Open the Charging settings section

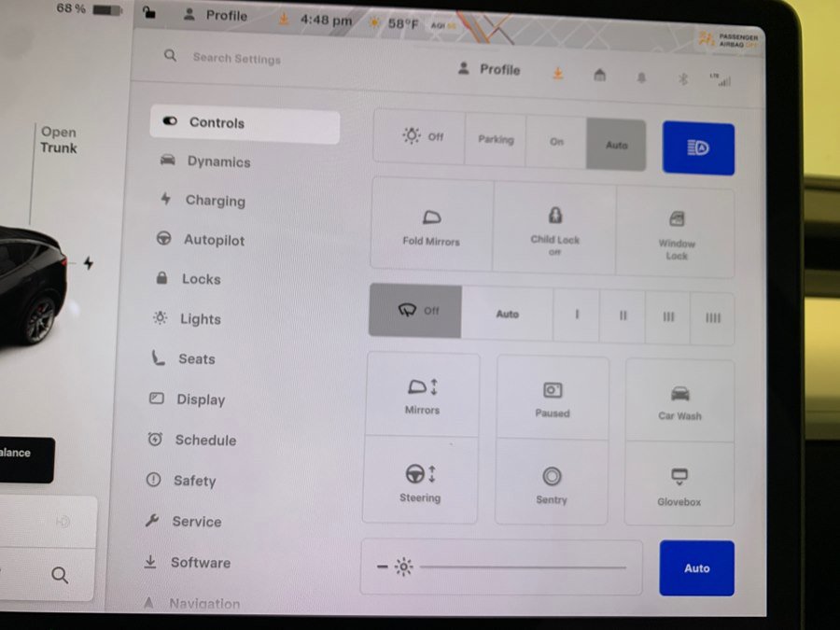click(203, 201)
